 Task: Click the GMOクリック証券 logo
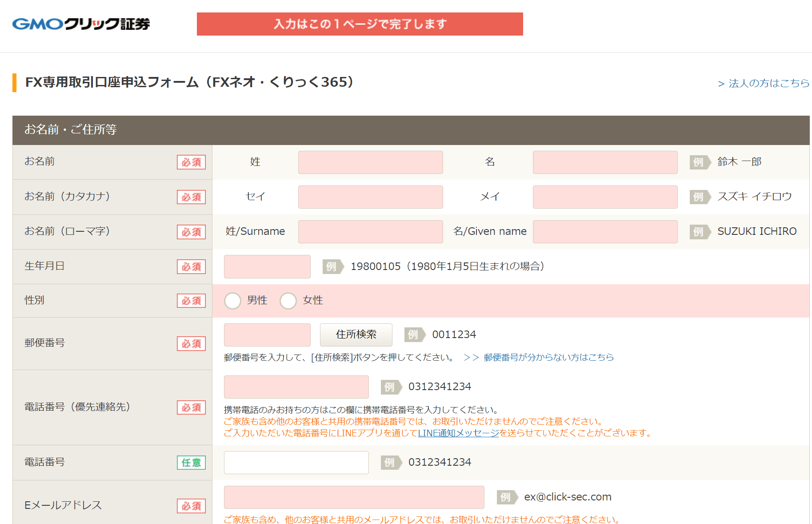click(81, 24)
